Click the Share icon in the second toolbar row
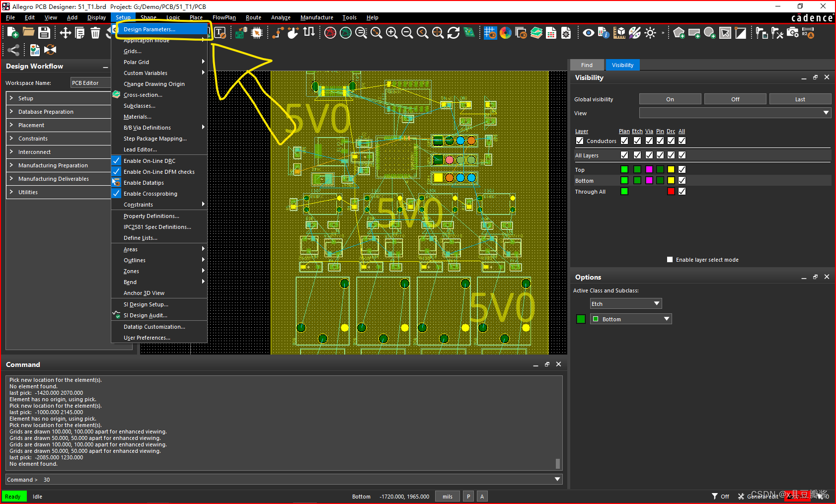Screen dimensions: 836x504 point(14,50)
